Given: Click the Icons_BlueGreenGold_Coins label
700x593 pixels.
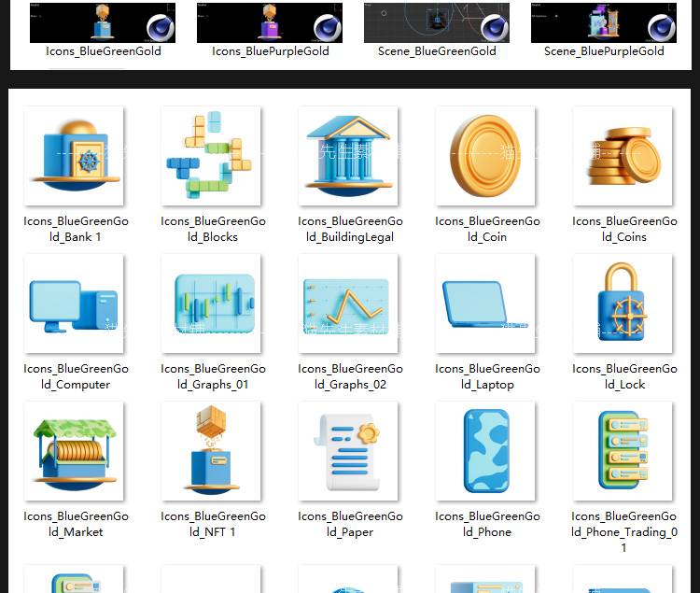Looking at the screenshot, I should click(x=624, y=229).
